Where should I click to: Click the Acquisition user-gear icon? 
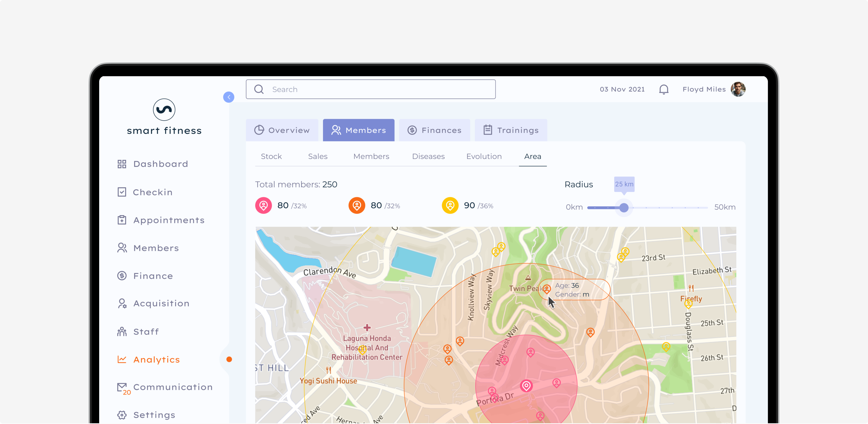122,303
